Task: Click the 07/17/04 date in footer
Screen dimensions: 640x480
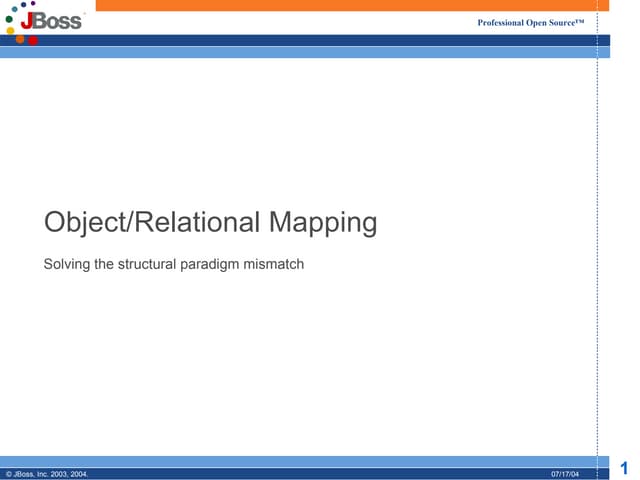Action: [x=564, y=473]
